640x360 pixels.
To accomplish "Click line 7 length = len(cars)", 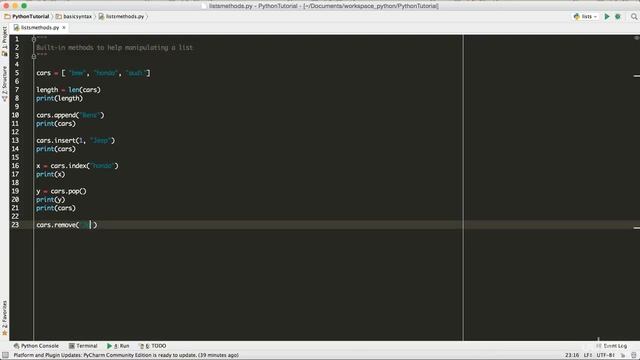I will click(68, 90).
